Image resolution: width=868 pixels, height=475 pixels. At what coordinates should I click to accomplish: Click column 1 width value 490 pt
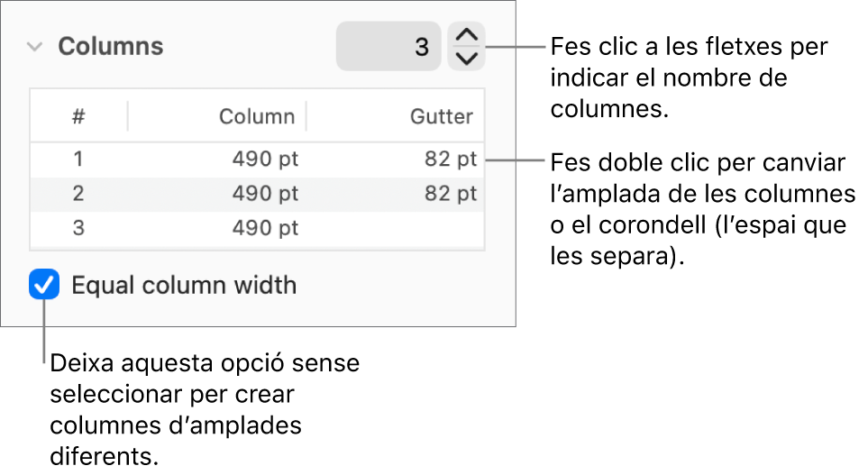tap(265, 160)
